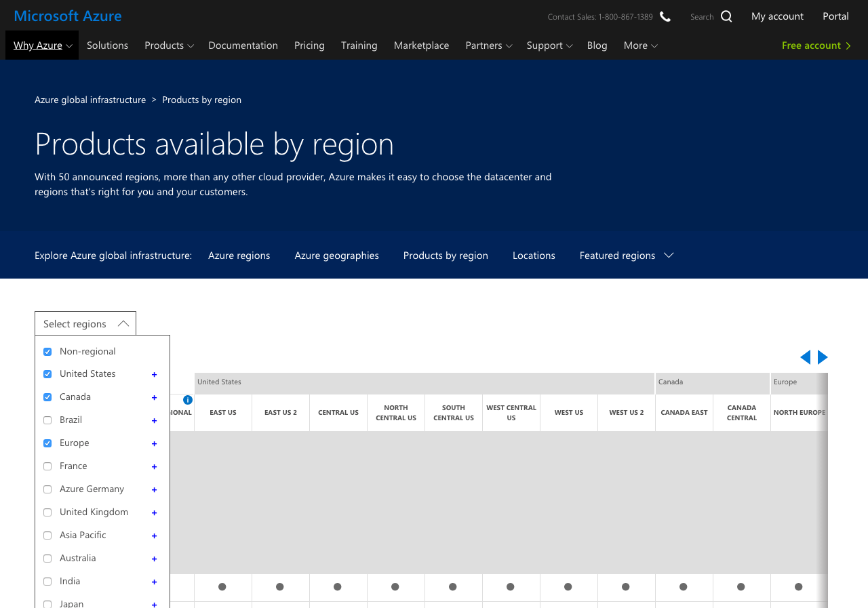868x608 pixels.
Task: Uncheck the United States checkbox
Action: [47, 374]
